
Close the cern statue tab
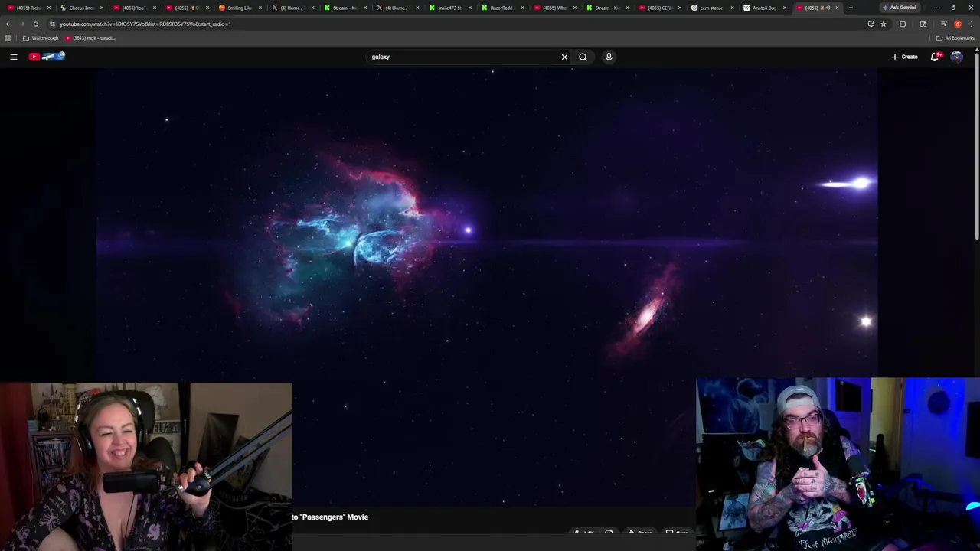732,8
